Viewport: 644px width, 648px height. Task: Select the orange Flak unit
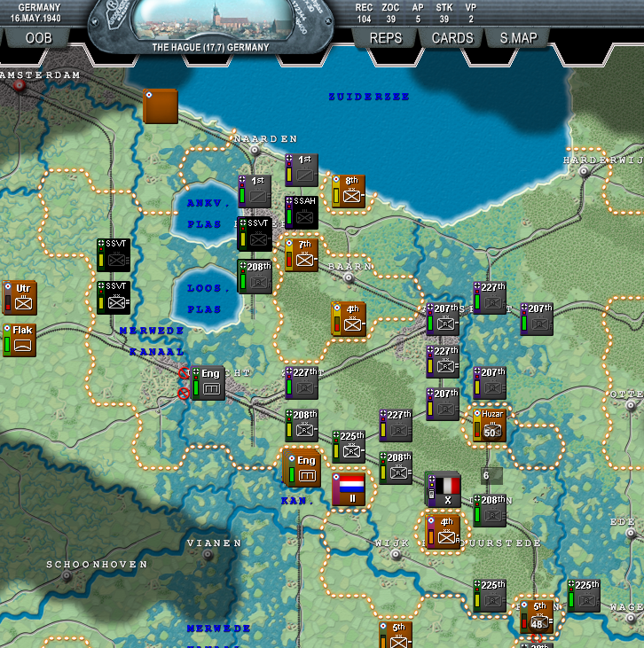(20, 340)
